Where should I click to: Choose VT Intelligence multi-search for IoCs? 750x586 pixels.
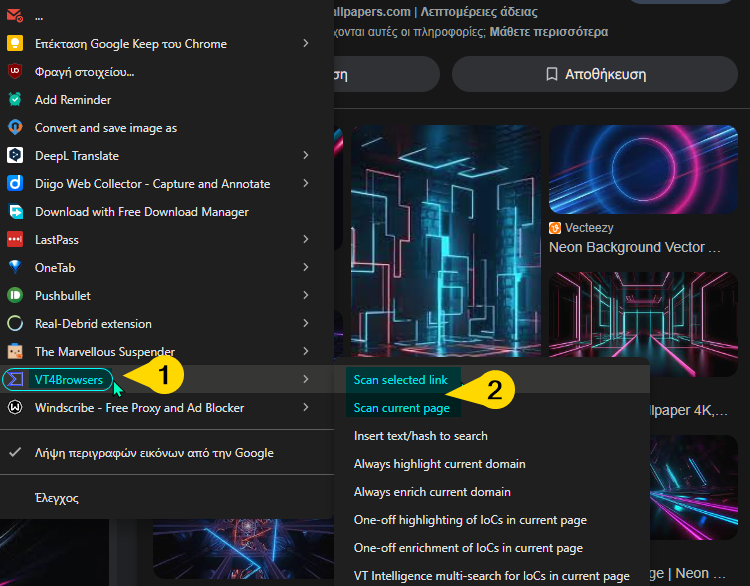point(492,575)
